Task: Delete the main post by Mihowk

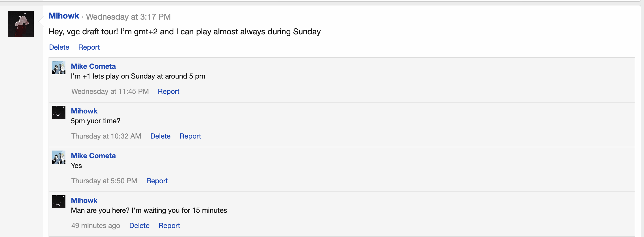Action: (59, 47)
